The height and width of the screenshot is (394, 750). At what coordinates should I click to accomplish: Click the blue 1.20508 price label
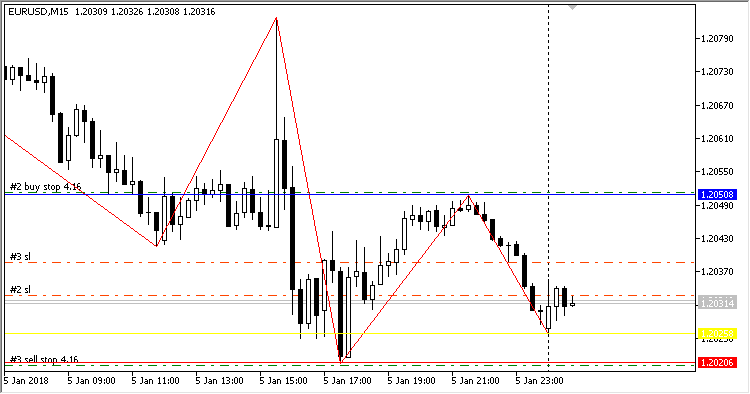pyautogui.click(x=717, y=195)
